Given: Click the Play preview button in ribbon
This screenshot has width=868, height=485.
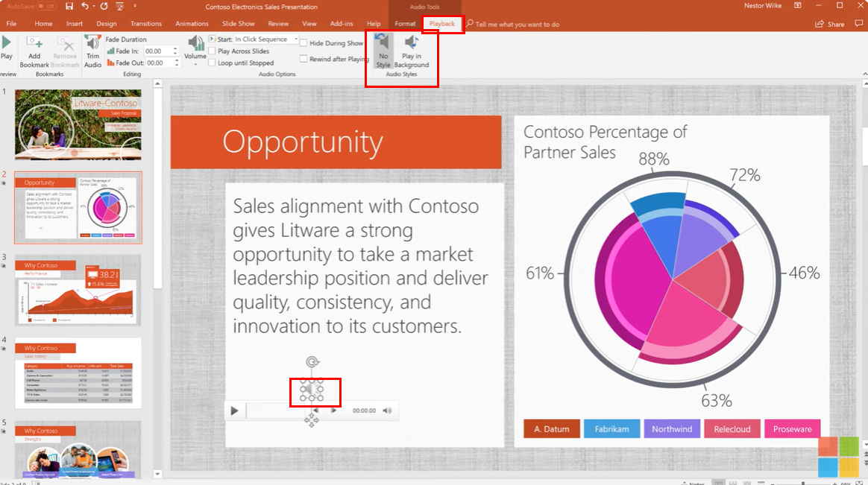Looking at the screenshot, I should [x=7, y=48].
